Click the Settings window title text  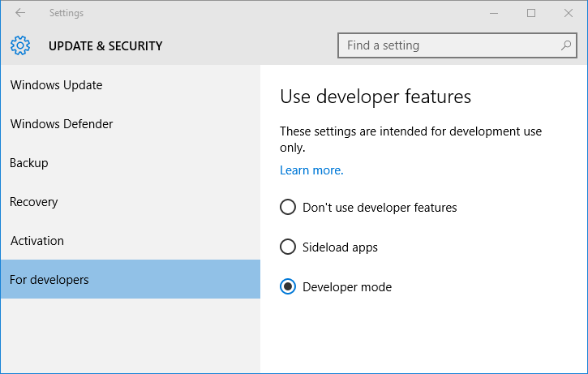[67, 13]
